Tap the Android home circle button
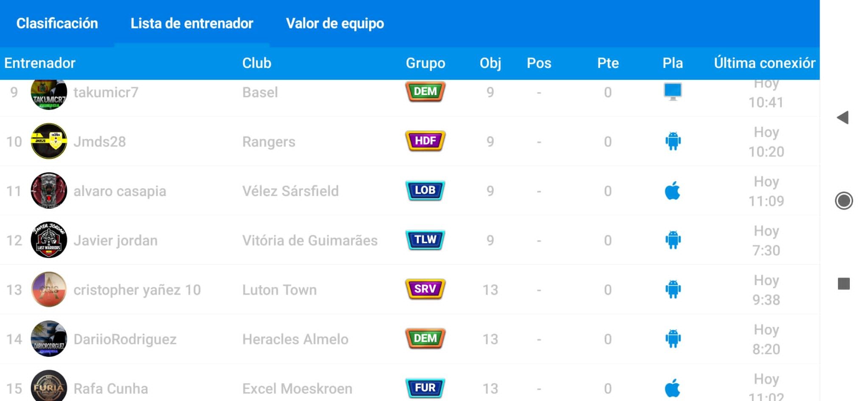This screenshot has height=401, width=868. pos(843,201)
